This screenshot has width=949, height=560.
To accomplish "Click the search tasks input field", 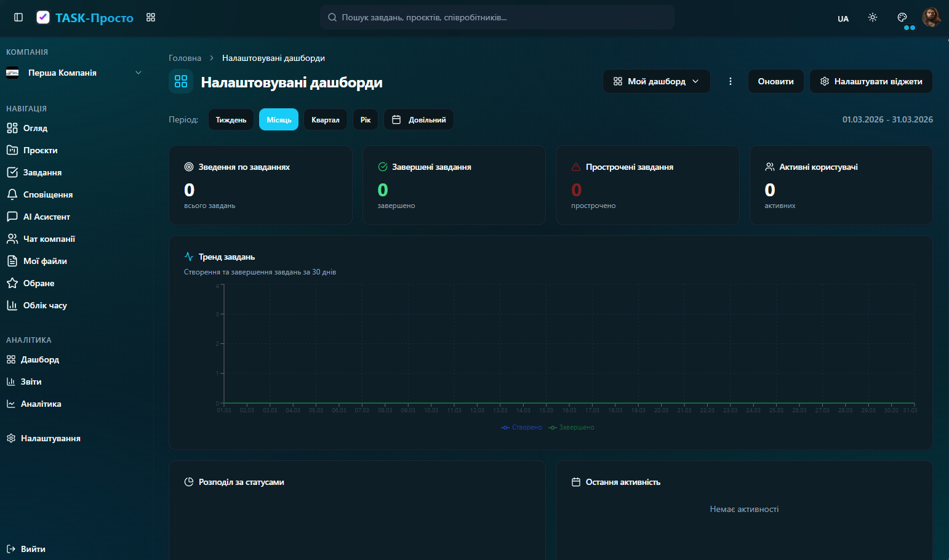I will click(497, 17).
